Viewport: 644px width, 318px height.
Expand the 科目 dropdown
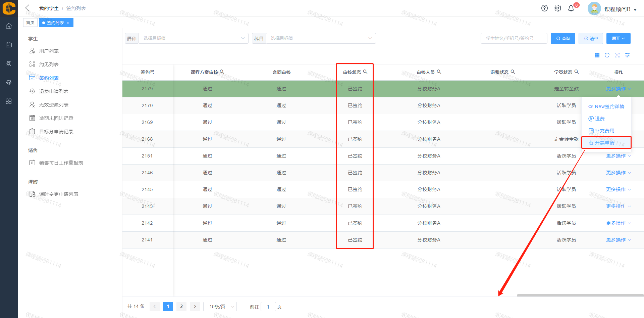pos(320,38)
